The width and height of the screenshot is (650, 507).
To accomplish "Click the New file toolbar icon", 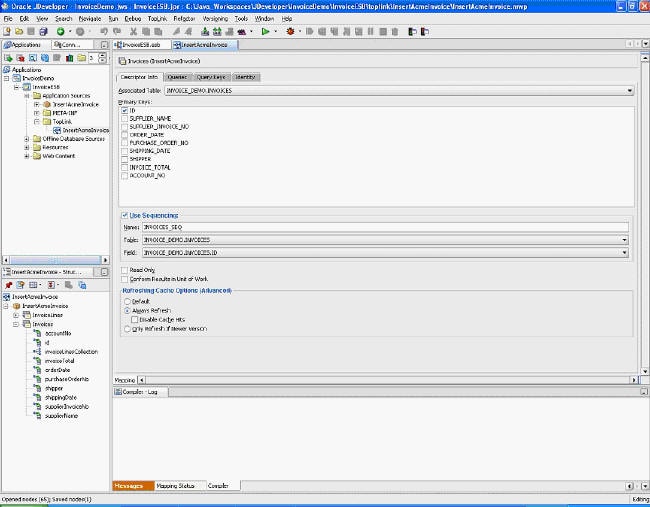I will point(7,32).
